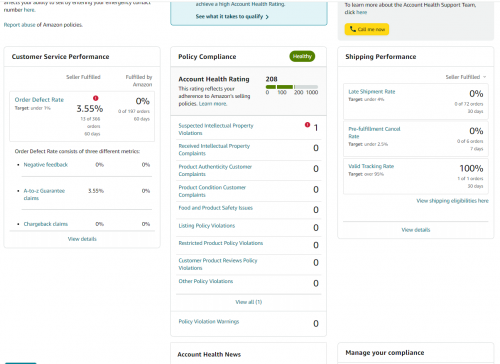Click the red alert icon next to Suspected Intellectual Property Violations
This screenshot has height=364, width=500.
click(307, 125)
